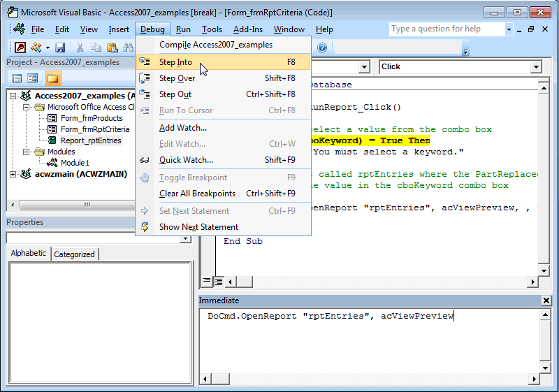Click the Project tree scroll-left arrow
The width and height of the screenshot is (559, 392).
[13, 205]
